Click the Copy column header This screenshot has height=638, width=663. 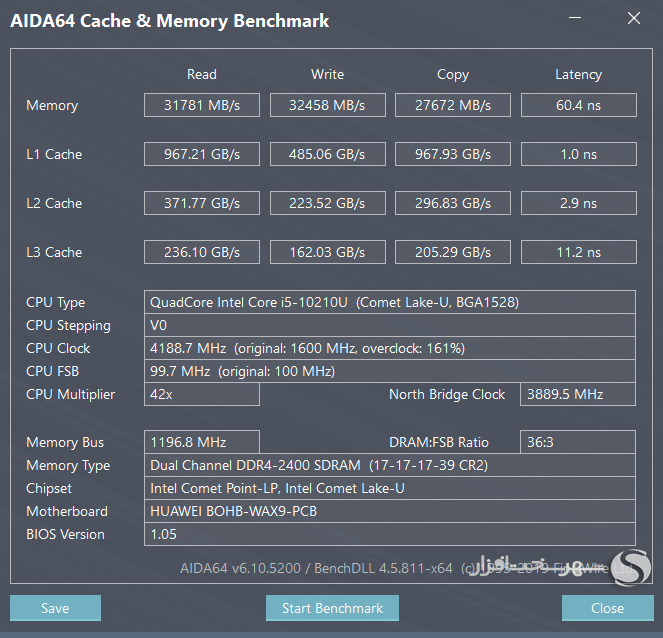point(453,75)
